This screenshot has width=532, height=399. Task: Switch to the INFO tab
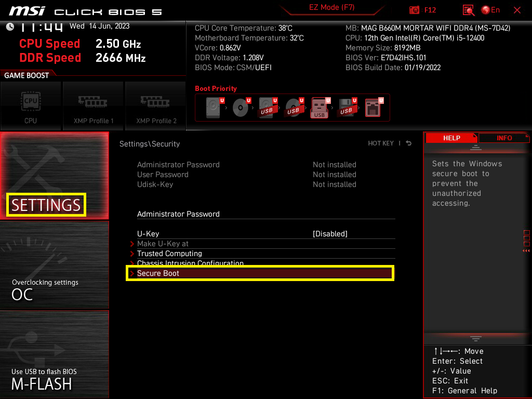(x=504, y=138)
